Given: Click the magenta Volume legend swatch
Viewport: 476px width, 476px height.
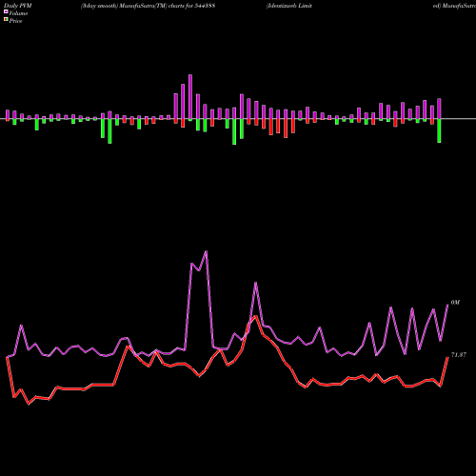Looking at the screenshot, I should 6,11.
